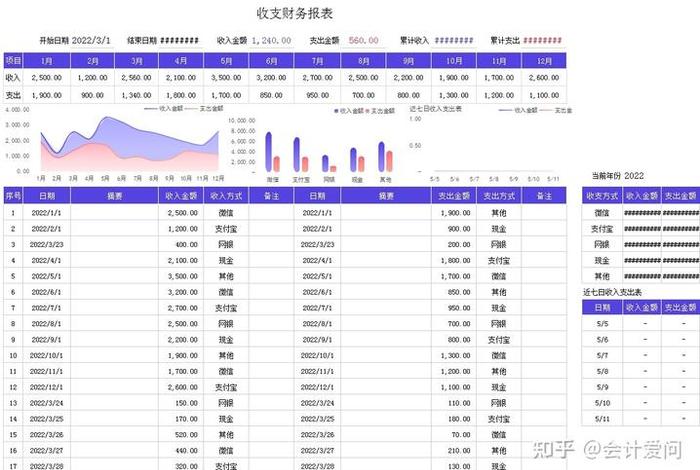Click the 5/8 date cell in seven-day table
Viewport: 700px width, 470px height.
tap(602, 371)
